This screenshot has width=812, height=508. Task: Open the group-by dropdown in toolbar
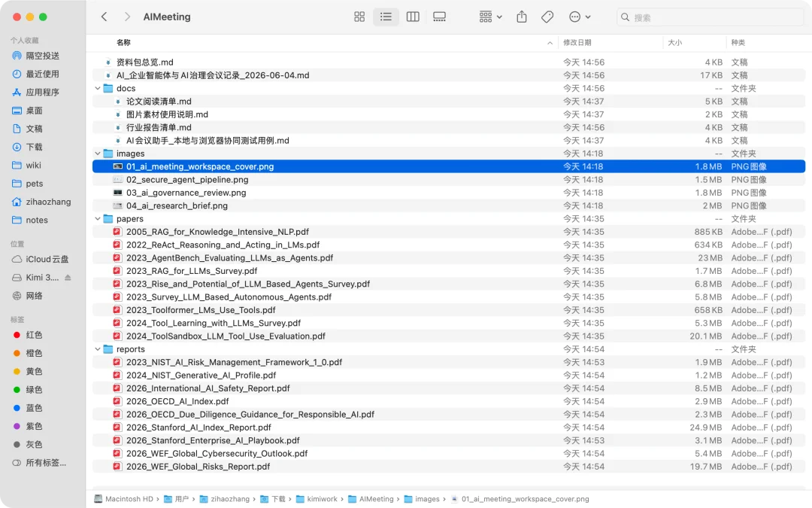491,17
